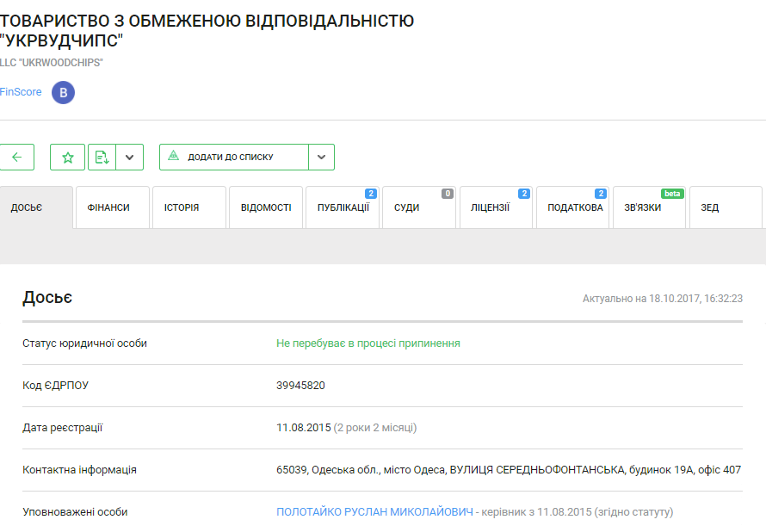Image resolution: width=766 pixels, height=532 pixels.
Task: Open the Відомості tab
Action: pyautogui.click(x=265, y=207)
